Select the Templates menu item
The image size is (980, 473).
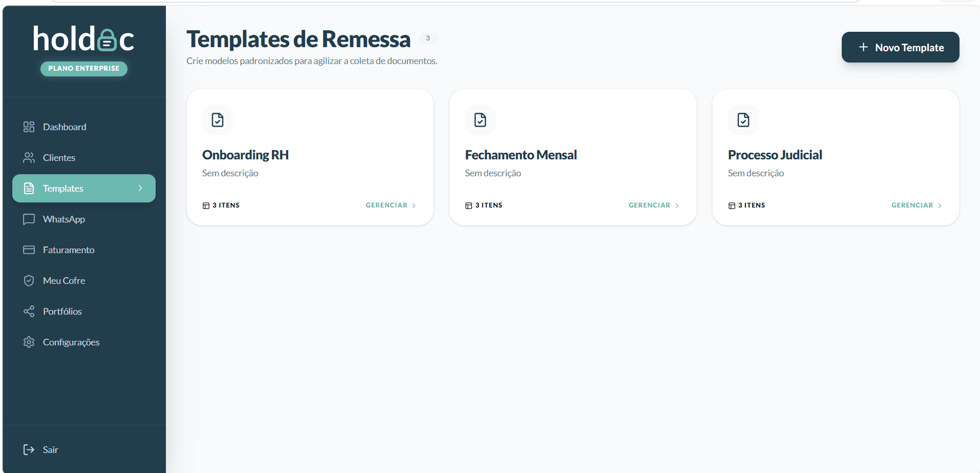coord(84,189)
